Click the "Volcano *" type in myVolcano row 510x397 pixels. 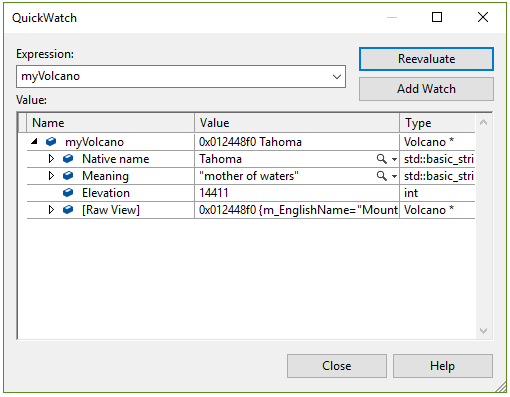429,142
